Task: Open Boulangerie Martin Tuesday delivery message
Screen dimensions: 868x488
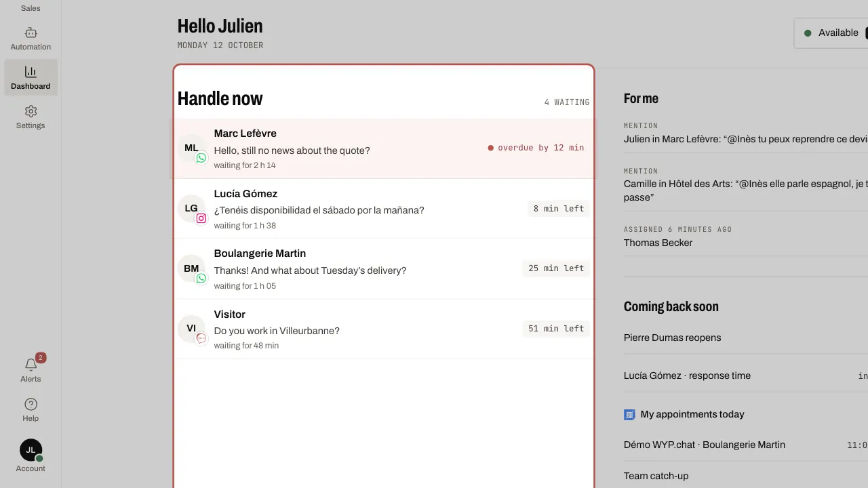Action: point(384,269)
